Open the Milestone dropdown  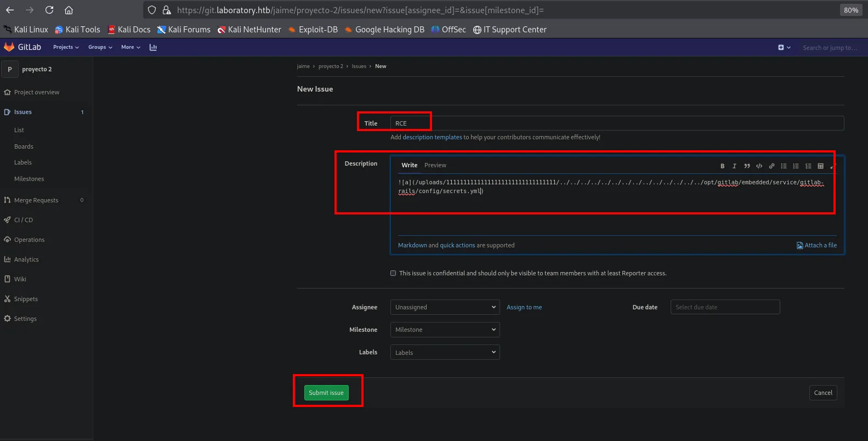pos(445,330)
